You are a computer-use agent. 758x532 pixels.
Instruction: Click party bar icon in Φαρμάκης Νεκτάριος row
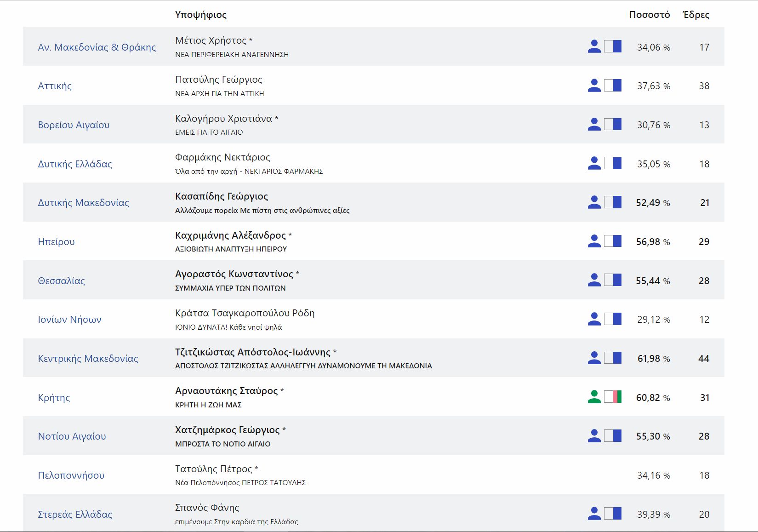(x=613, y=163)
